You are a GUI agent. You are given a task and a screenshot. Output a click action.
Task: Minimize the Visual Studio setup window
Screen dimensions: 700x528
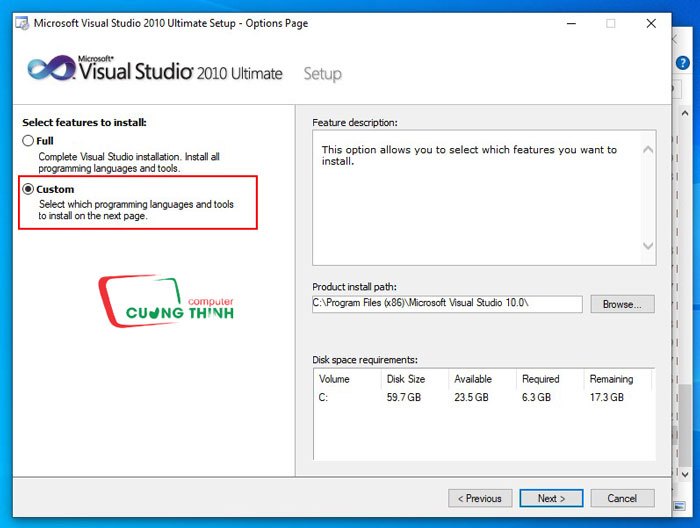571,23
